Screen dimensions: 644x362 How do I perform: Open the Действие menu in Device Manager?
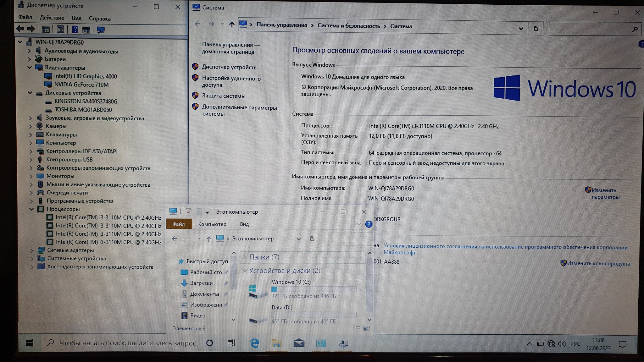click(52, 18)
